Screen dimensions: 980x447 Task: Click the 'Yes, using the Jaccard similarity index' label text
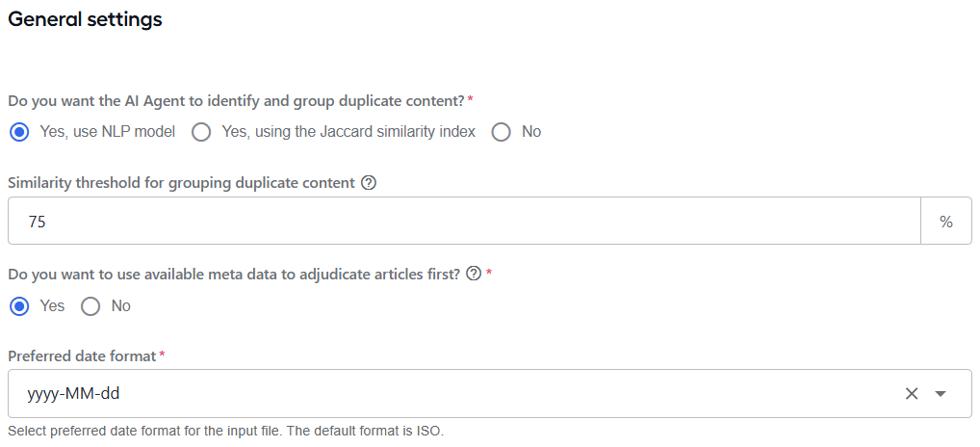tap(348, 132)
